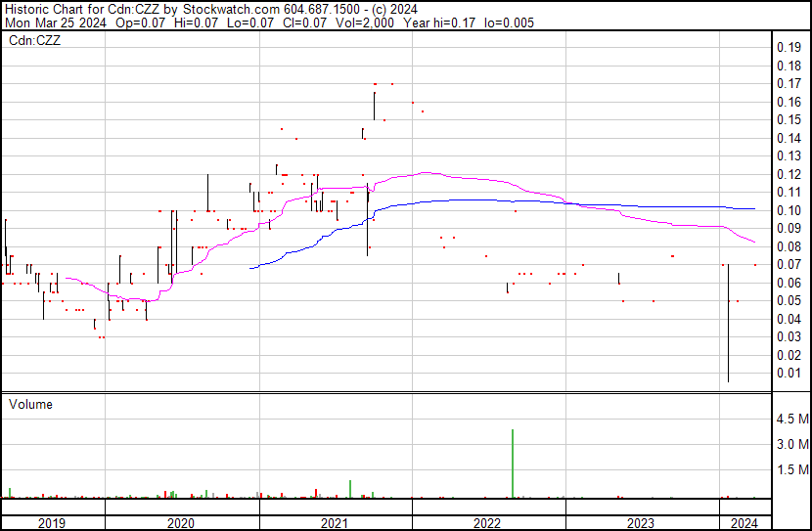812x531 pixels.
Task: Jump to the 2022 year label
Action: click(487, 523)
